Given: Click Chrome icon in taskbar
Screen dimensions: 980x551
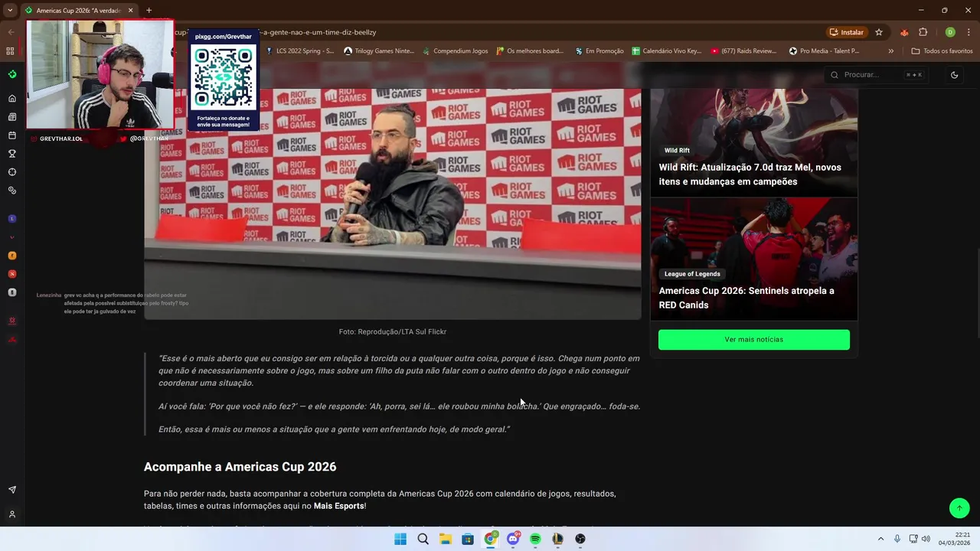Looking at the screenshot, I should click(x=490, y=539).
